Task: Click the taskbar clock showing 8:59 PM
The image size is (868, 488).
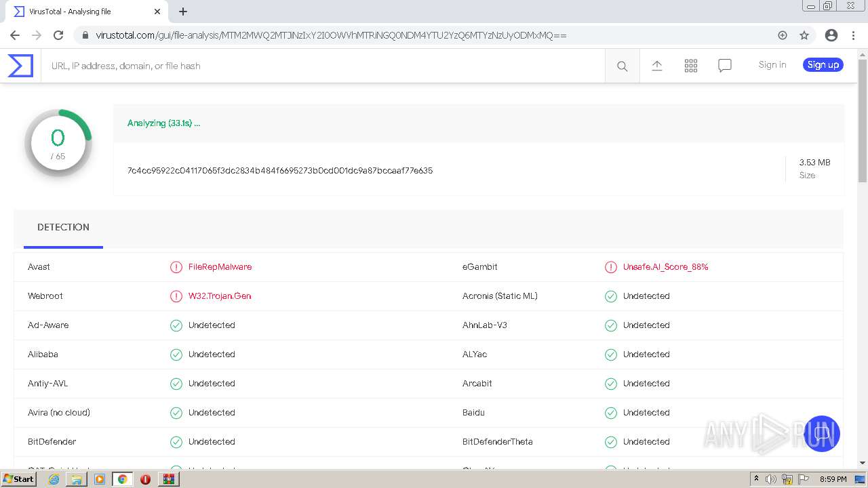Action: (x=833, y=479)
